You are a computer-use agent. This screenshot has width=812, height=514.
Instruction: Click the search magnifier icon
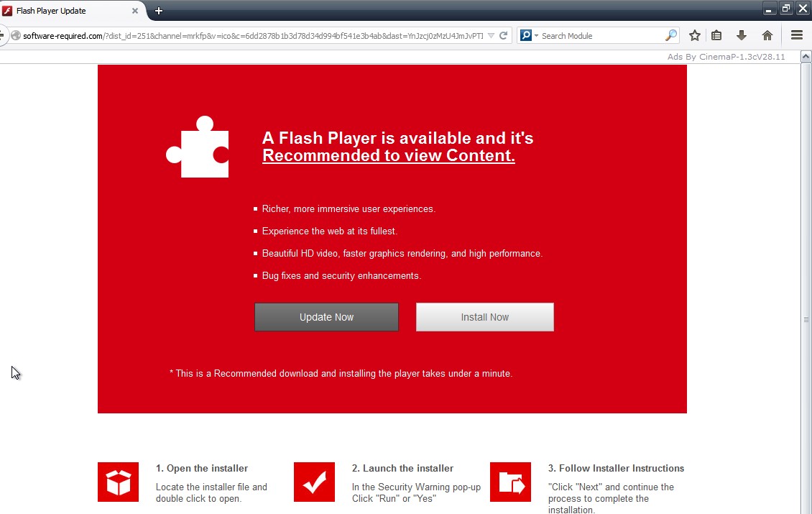coord(670,35)
